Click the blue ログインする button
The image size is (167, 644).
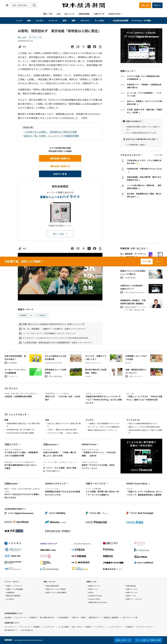[60, 174]
